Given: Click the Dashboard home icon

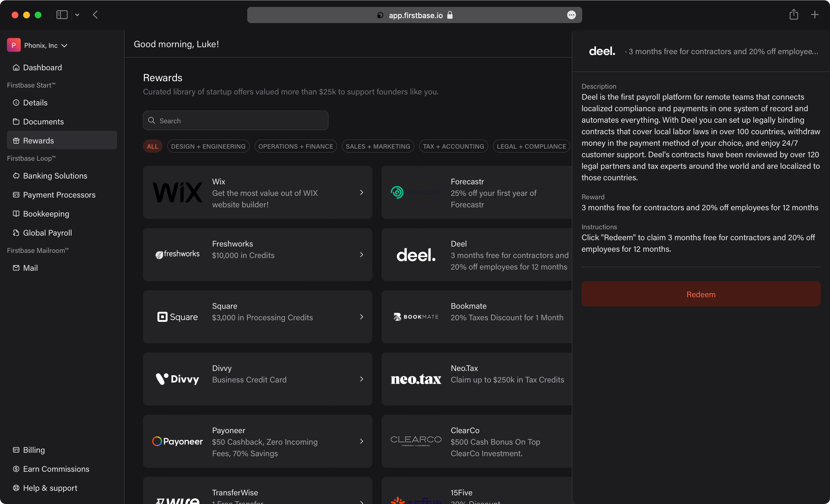Looking at the screenshot, I should tap(16, 67).
